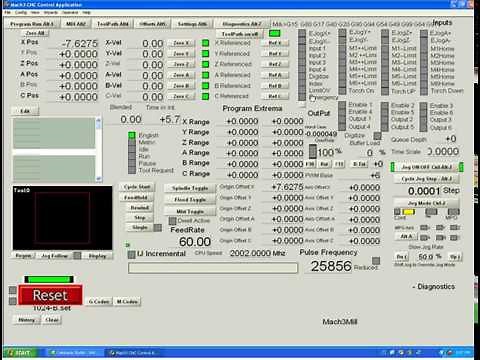Click the Zero A button
Viewport: 480px width, 360px height.
point(181,75)
